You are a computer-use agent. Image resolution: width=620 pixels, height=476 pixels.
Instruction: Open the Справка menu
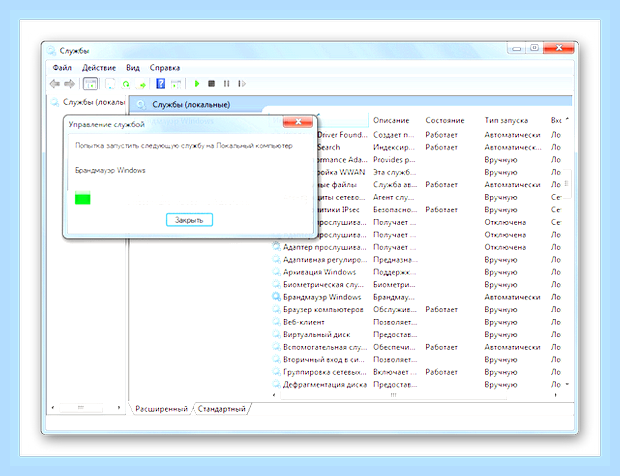pyautogui.click(x=165, y=68)
